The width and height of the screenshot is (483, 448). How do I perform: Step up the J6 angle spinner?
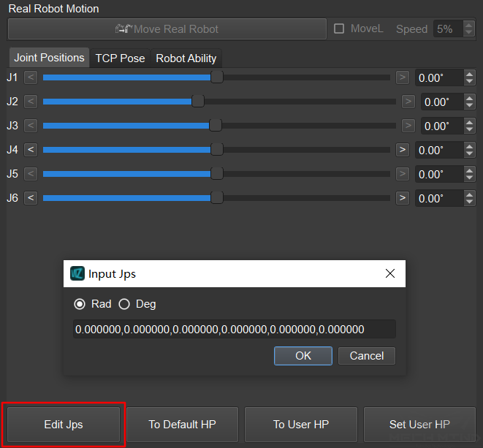pyautogui.click(x=469, y=194)
